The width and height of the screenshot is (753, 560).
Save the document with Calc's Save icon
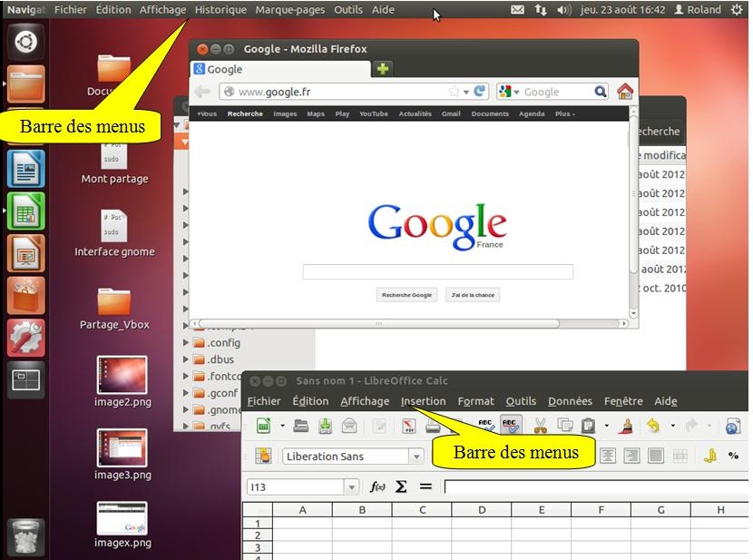pyautogui.click(x=325, y=426)
